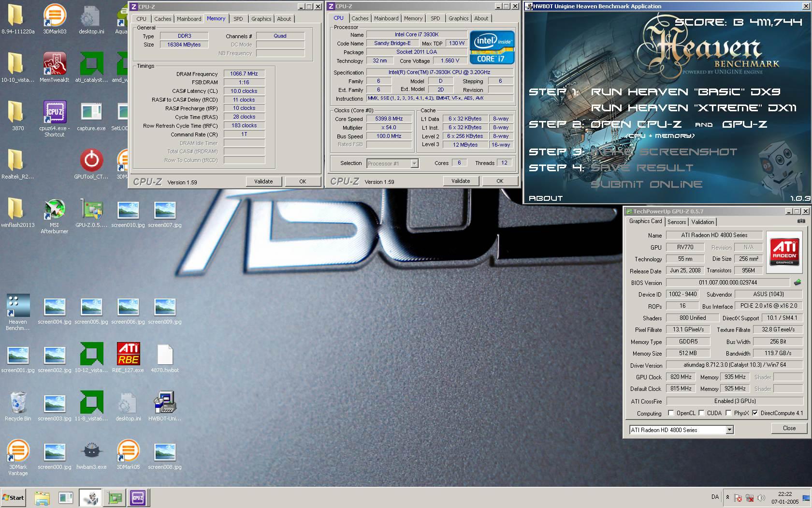Toggle the PhysX checkbox in GPU-Z

[x=728, y=413]
